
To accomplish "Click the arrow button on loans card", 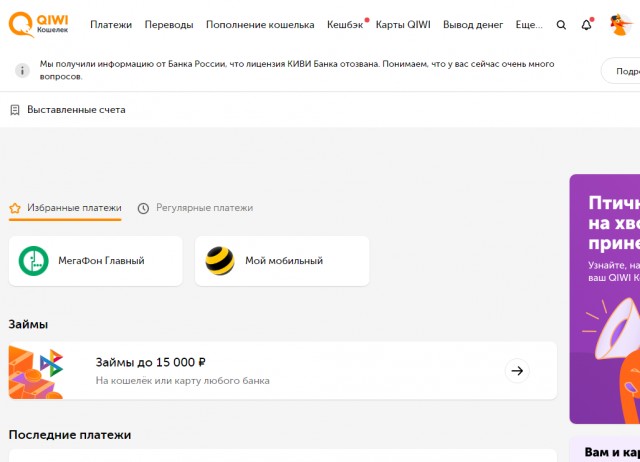I will pyautogui.click(x=517, y=371).
